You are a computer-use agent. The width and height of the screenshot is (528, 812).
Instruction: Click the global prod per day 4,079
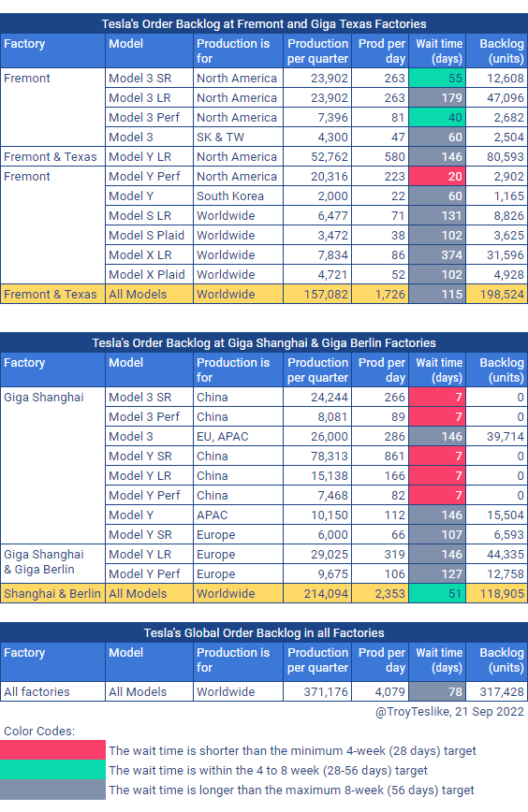point(380,692)
